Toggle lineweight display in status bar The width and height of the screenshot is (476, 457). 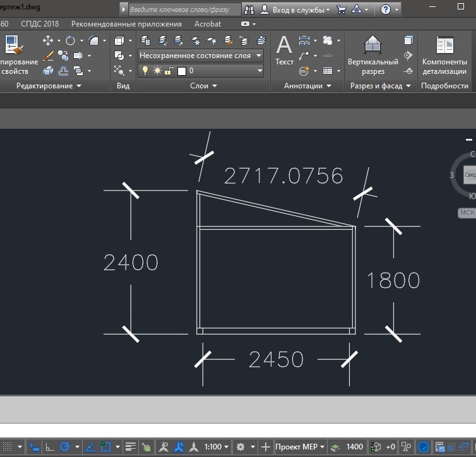(x=131, y=447)
